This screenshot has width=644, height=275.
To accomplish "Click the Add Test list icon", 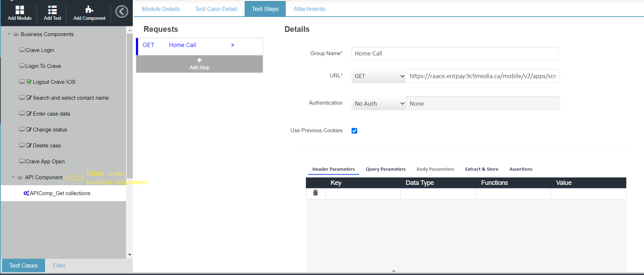I will click(52, 10).
